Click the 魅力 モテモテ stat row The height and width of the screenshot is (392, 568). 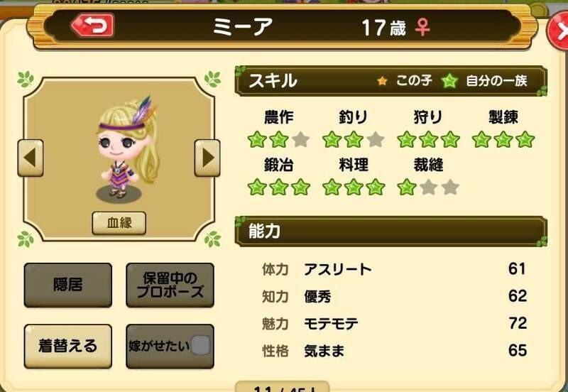394,323
